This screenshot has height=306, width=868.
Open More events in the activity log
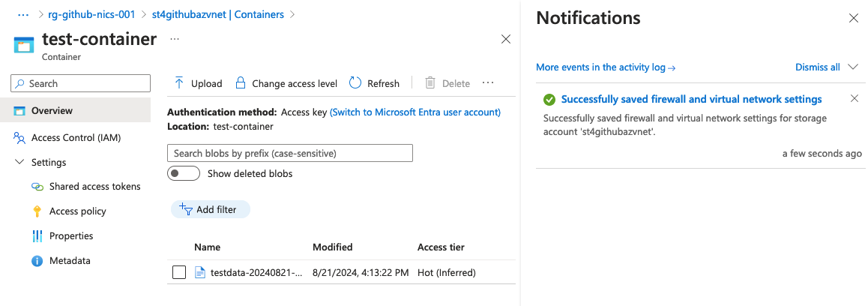(606, 67)
